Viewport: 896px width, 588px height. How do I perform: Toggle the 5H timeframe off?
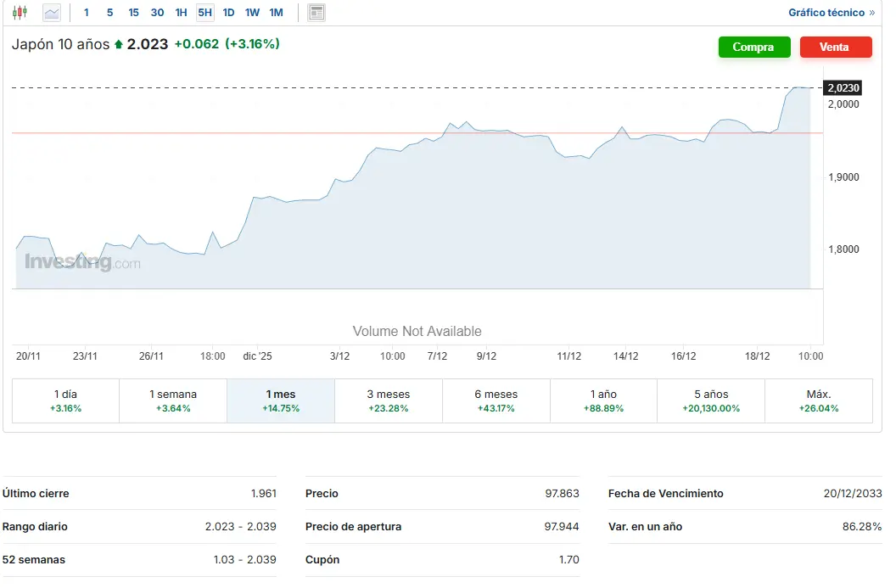[204, 12]
